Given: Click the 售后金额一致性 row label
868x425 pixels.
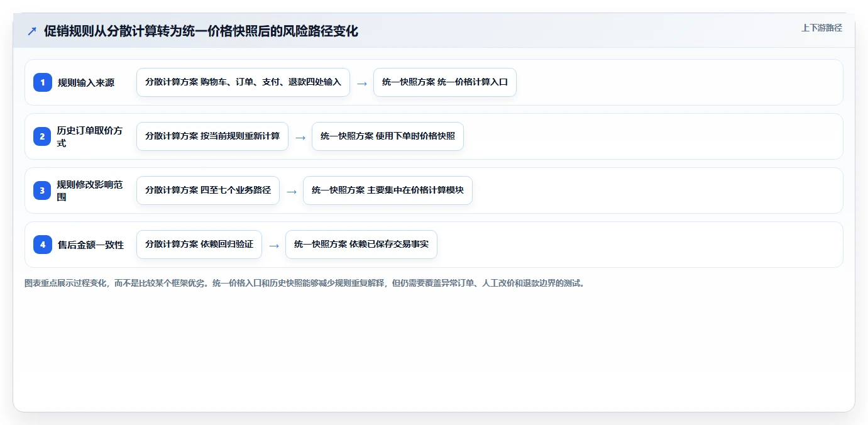Looking at the screenshot, I should click(x=91, y=245).
